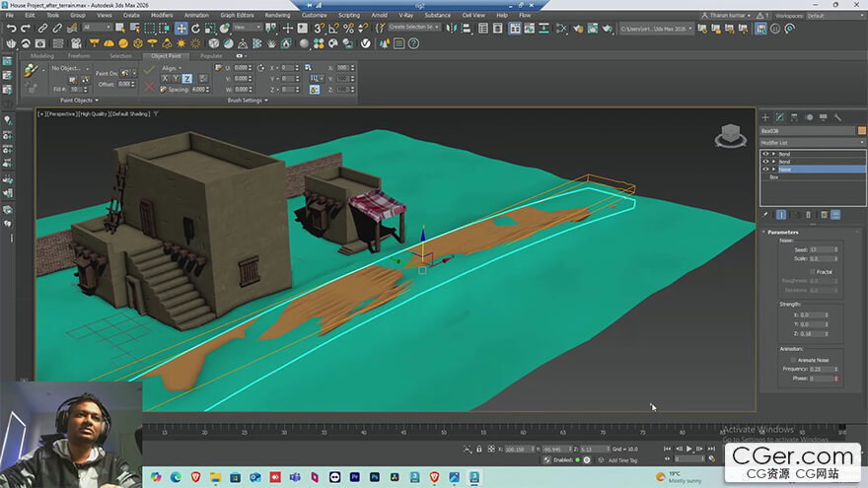Activate the Select and Move tool
The height and width of the screenshot is (488, 868).
point(181,29)
